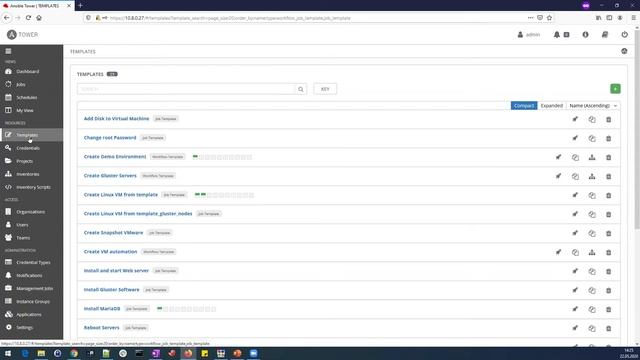
Task: Open the documentation book icon in header
Action: pos(605,35)
